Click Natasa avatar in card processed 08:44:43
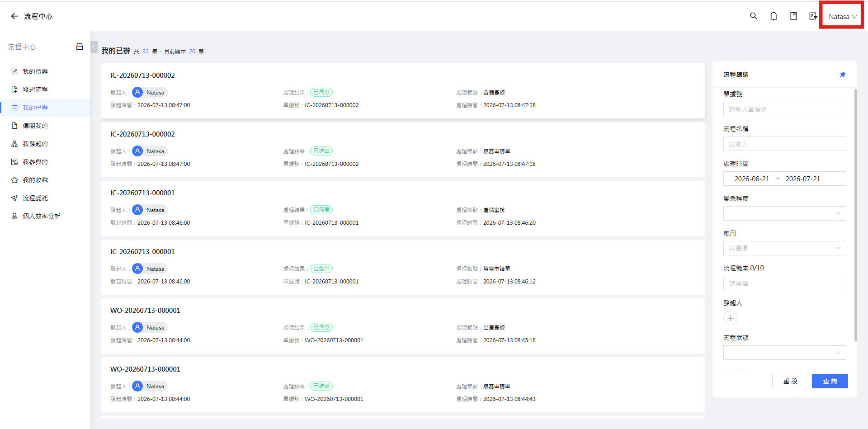Screen dimensions: 868x429 point(137,386)
